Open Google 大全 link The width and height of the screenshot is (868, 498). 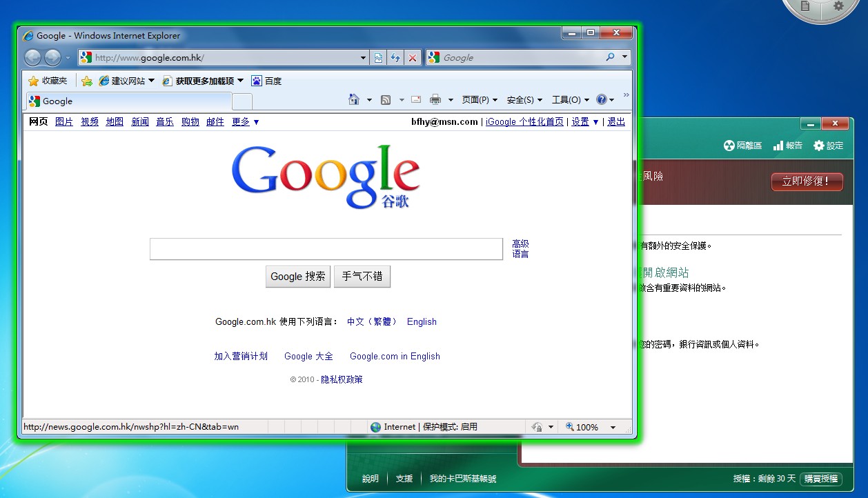point(308,356)
